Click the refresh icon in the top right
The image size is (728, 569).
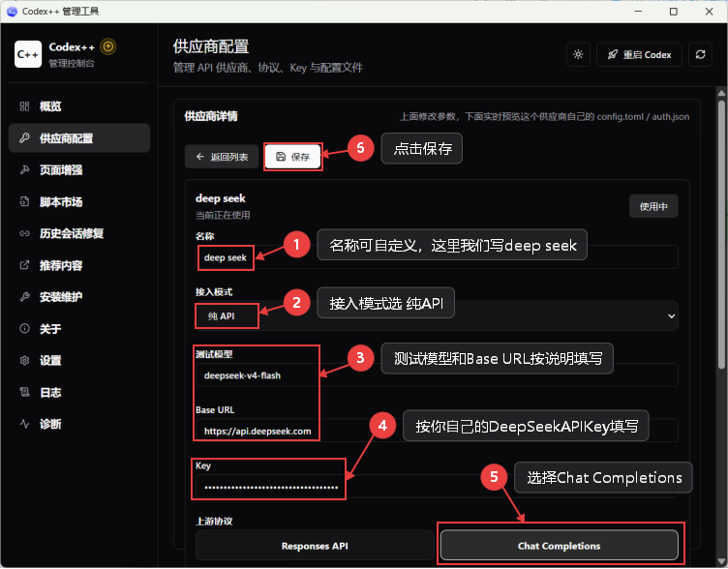(x=700, y=55)
